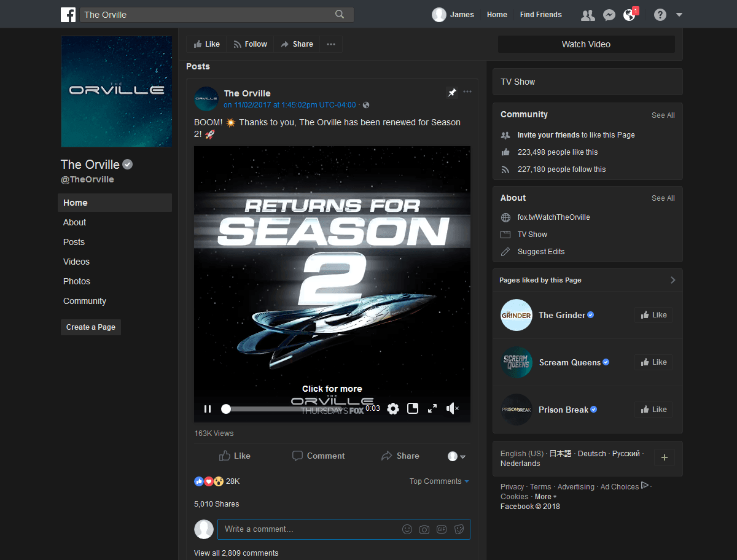Click About See All link

(663, 198)
